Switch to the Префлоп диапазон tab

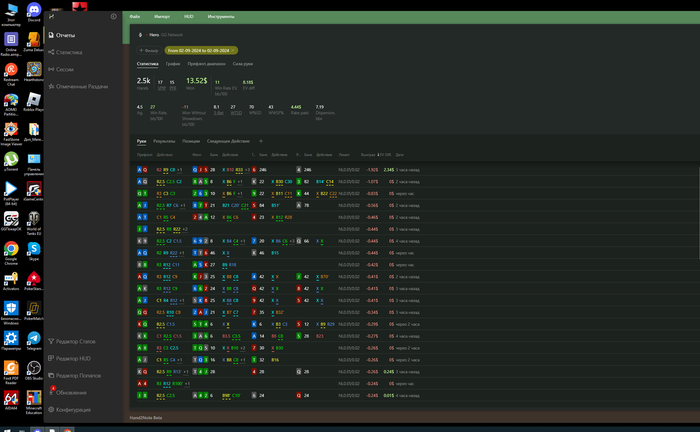click(207, 63)
